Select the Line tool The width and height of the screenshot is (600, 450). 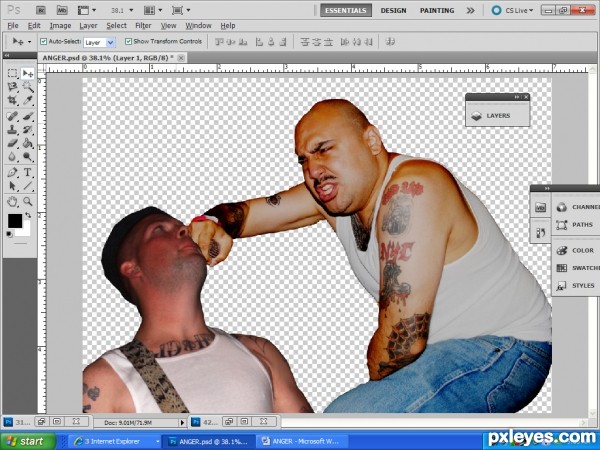point(28,186)
